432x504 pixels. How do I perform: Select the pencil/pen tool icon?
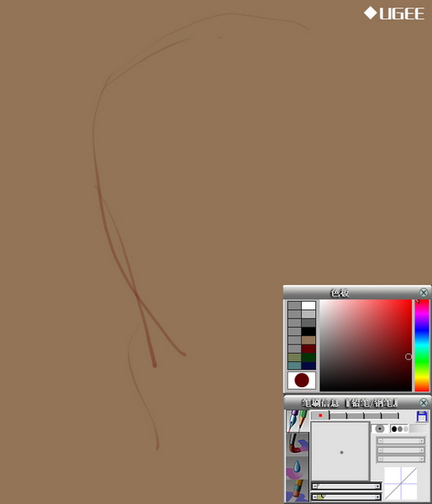point(298,421)
